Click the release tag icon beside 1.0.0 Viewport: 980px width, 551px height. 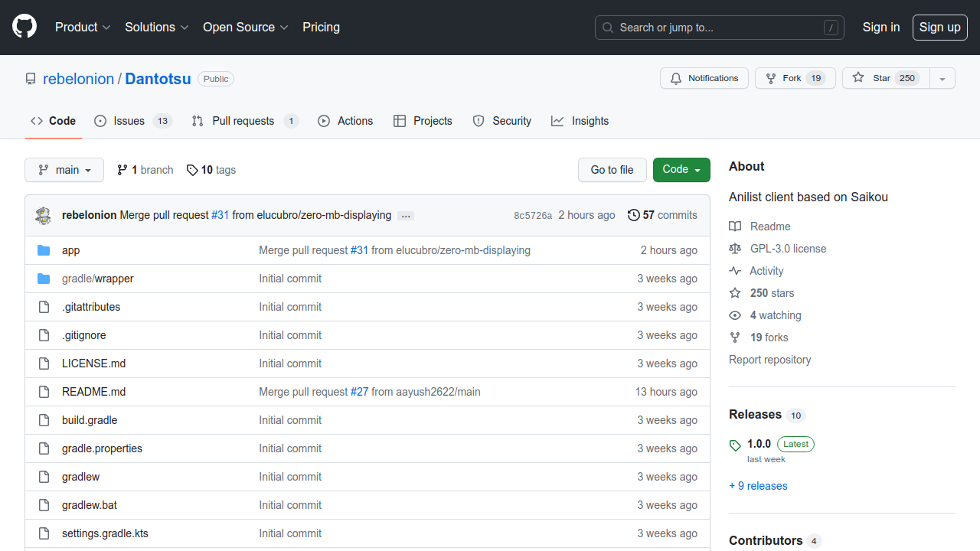(x=735, y=445)
